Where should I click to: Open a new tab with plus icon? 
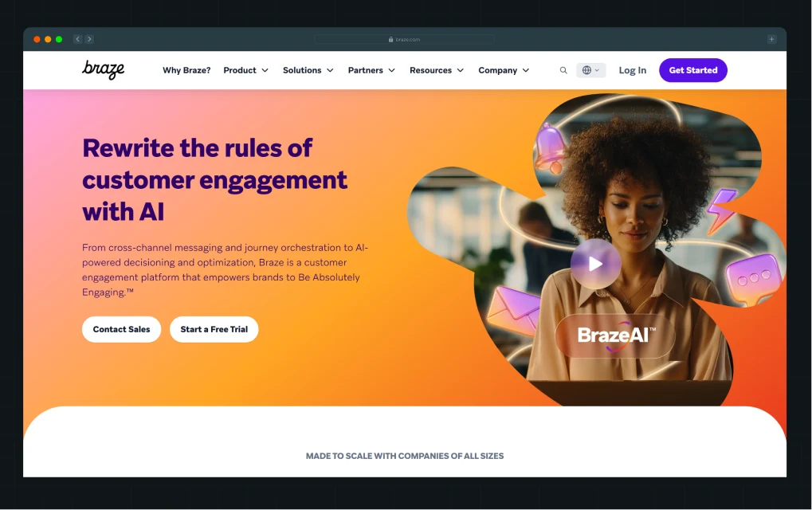(x=771, y=39)
